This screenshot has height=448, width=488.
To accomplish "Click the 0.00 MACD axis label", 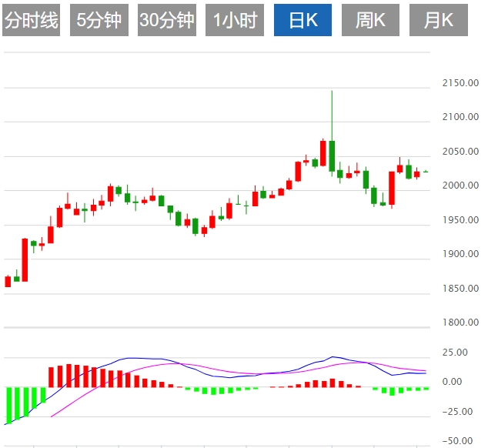I will click(452, 381).
